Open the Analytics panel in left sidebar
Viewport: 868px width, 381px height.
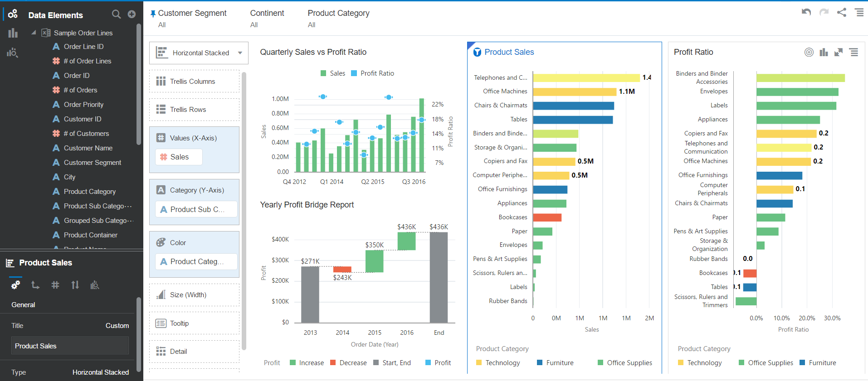point(13,53)
